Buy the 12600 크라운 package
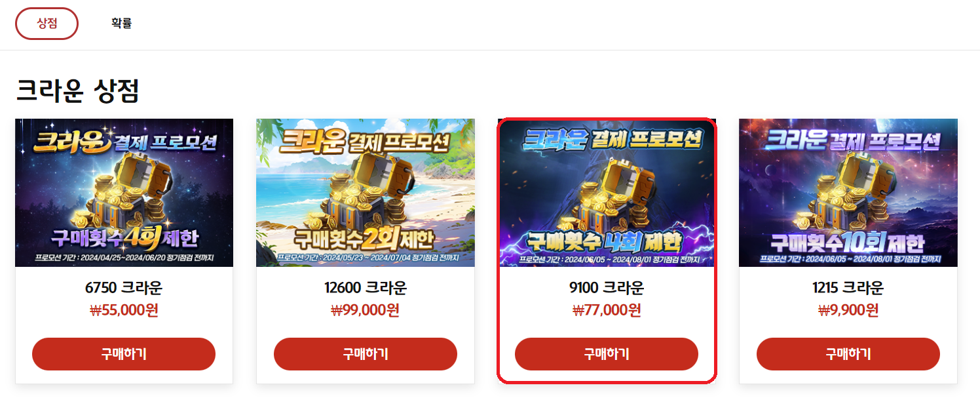Screen dimensions: 980x398 366,354
